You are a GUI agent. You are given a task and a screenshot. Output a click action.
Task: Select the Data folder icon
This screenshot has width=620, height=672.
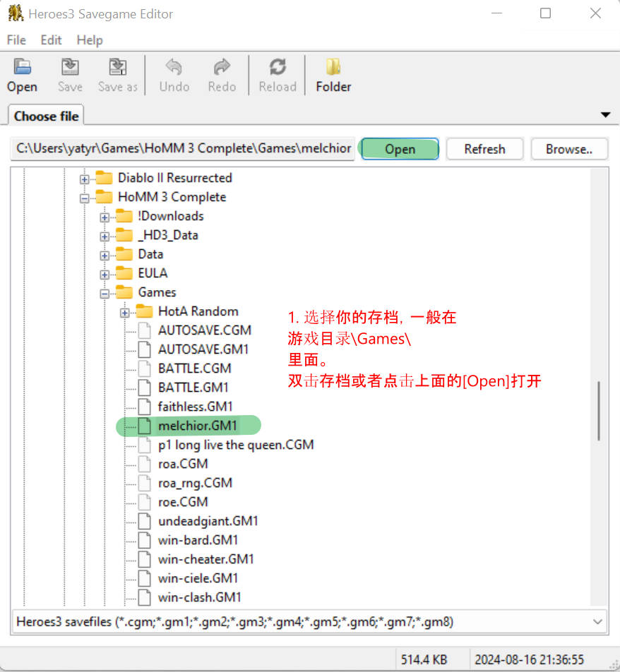tap(124, 253)
